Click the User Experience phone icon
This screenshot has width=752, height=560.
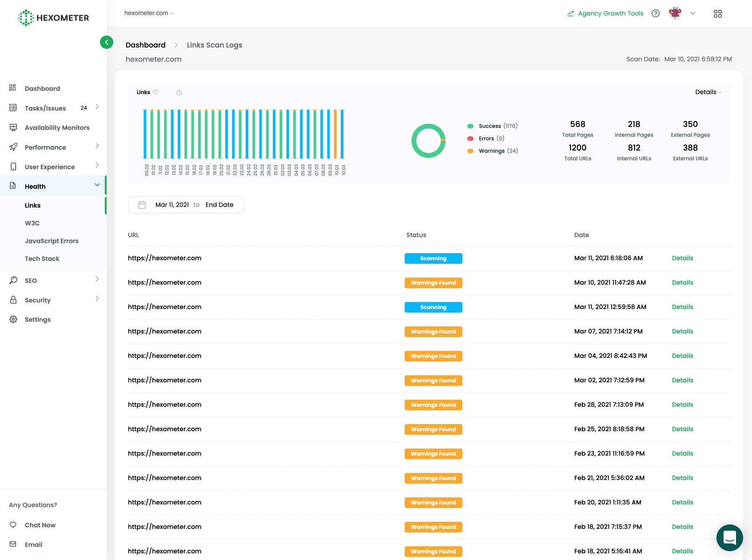click(x=13, y=167)
